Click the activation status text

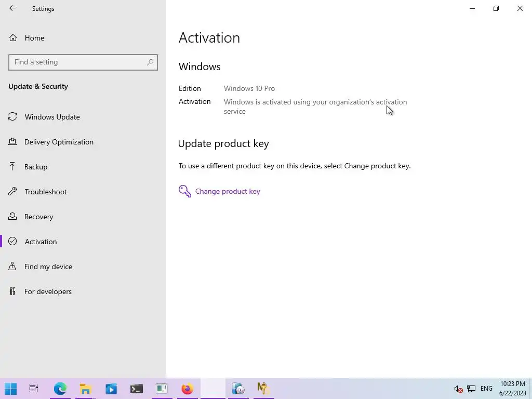(x=315, y=107)
